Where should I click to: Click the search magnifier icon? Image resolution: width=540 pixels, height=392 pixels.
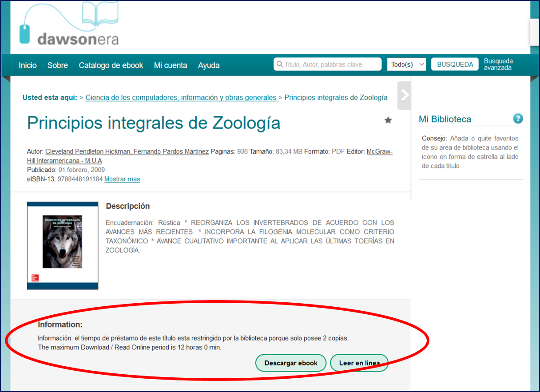point(280,64)
